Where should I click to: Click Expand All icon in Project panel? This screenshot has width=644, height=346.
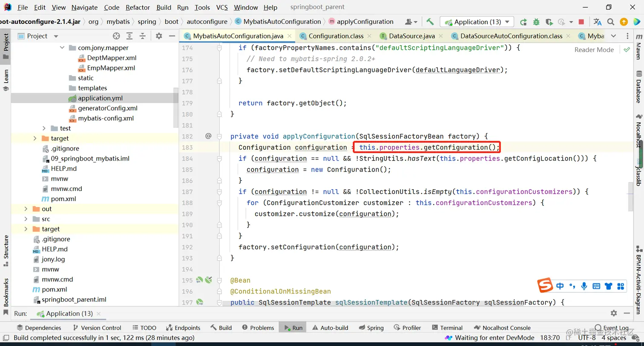(x=129, y=36)
